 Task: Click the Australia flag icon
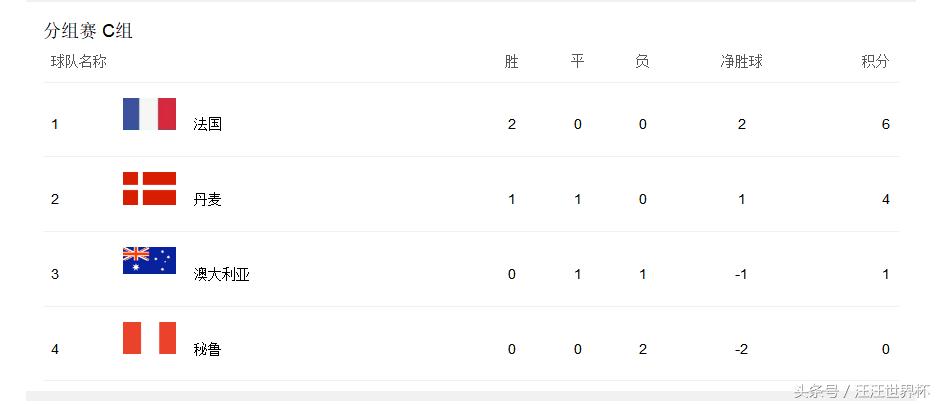[149, 260]
